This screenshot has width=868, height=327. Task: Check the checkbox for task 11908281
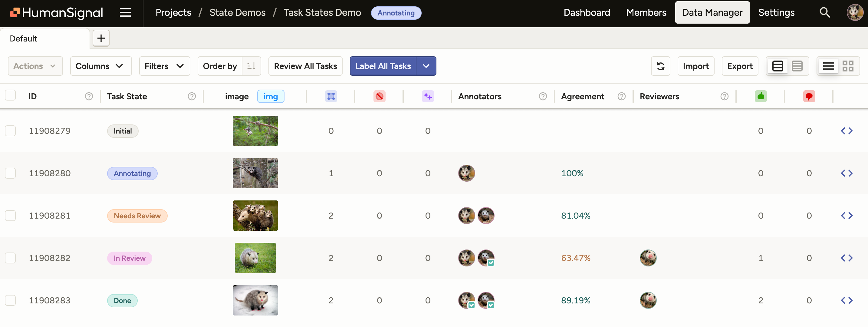[x=11, y=215]
